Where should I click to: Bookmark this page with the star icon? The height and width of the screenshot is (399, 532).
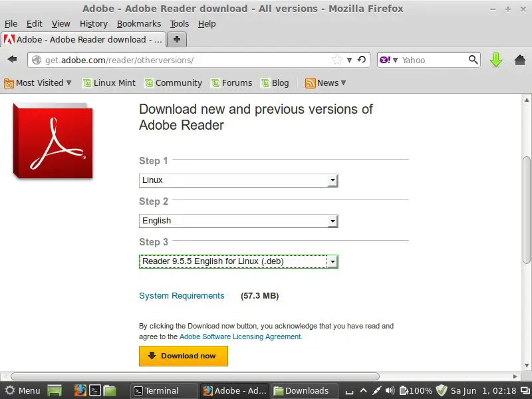pos(337,60)
